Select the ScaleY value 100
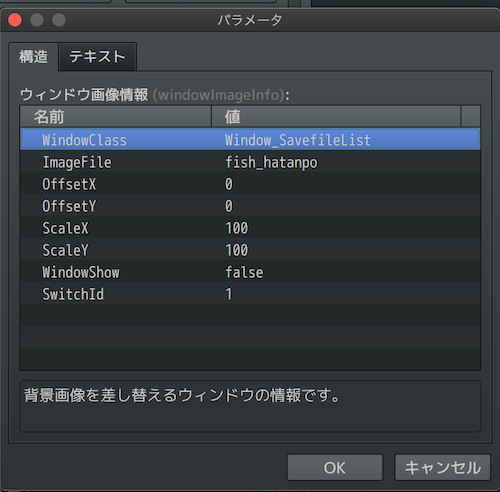The width and height of the screenshot is (500, 492). click(x=237, y=250)
